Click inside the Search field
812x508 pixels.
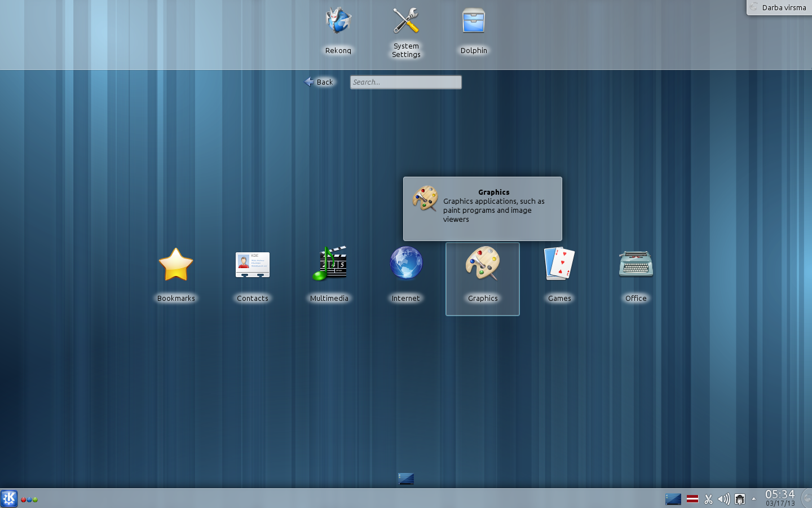405,82
